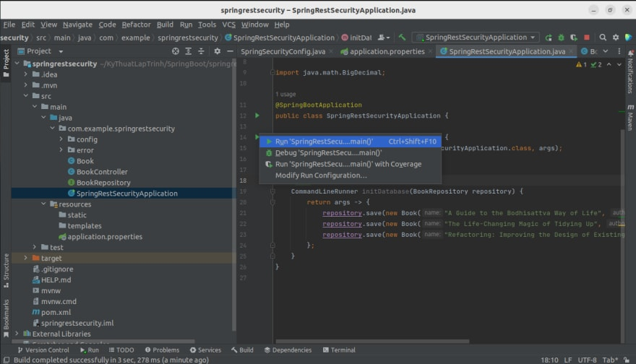Toggle the fold marker beside the return args line

(272, 202)
